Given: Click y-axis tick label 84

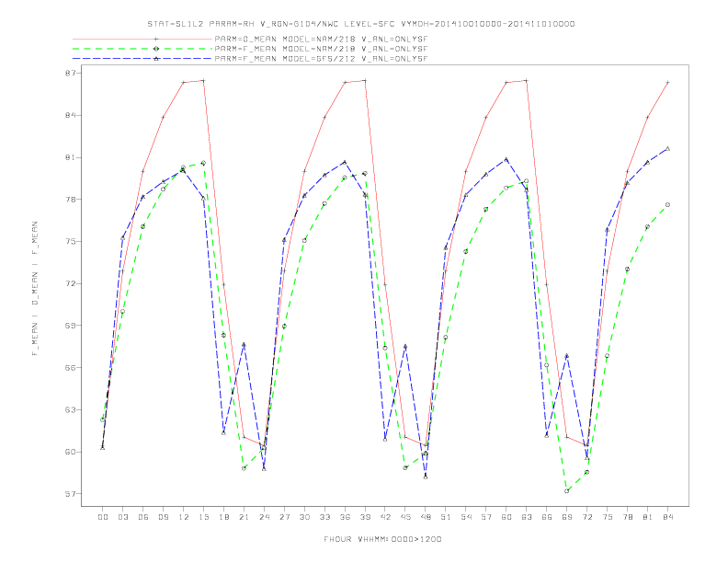Looking at the screenshot, I should click(72, 115).
